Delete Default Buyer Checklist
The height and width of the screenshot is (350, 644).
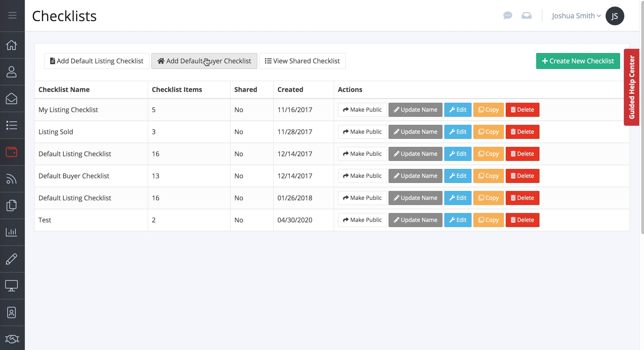[x=522, y=176]
